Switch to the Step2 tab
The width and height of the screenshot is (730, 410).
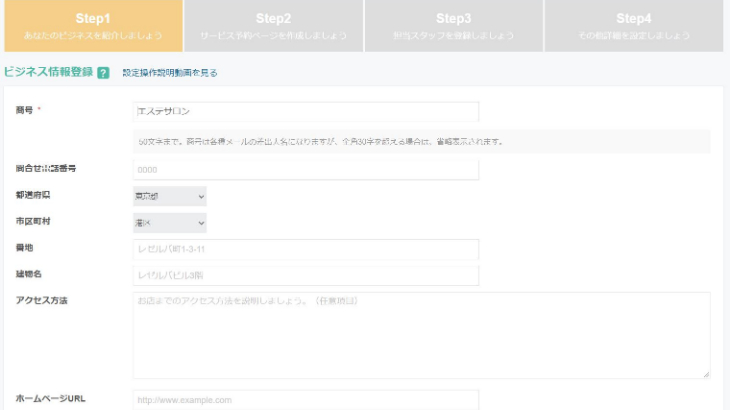click(x=273, y=26)
